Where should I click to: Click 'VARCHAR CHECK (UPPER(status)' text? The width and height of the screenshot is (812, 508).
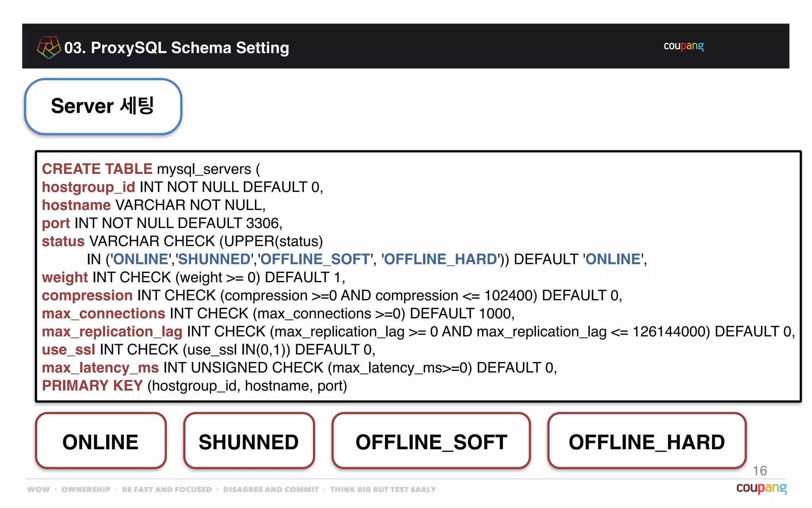coord(206,242)
